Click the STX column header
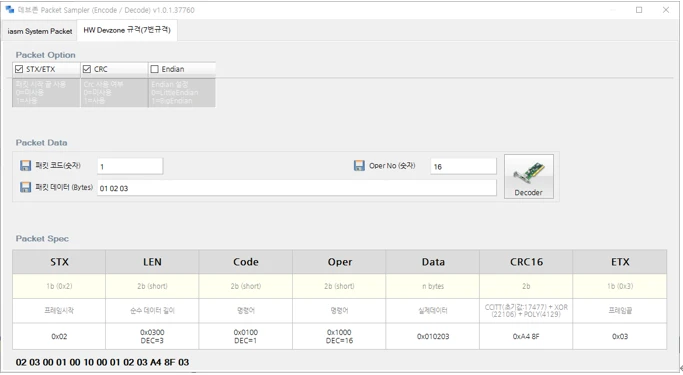 point(59,262)
